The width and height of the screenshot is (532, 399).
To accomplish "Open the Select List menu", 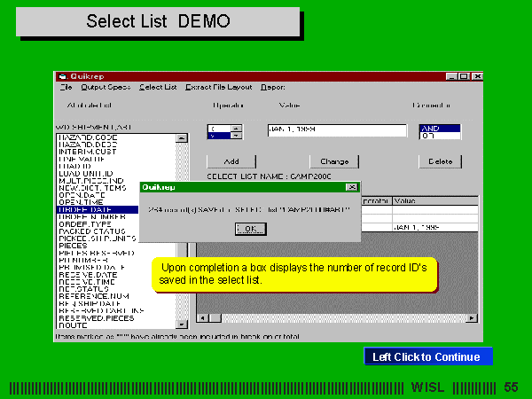I will (x=158, y=87).
